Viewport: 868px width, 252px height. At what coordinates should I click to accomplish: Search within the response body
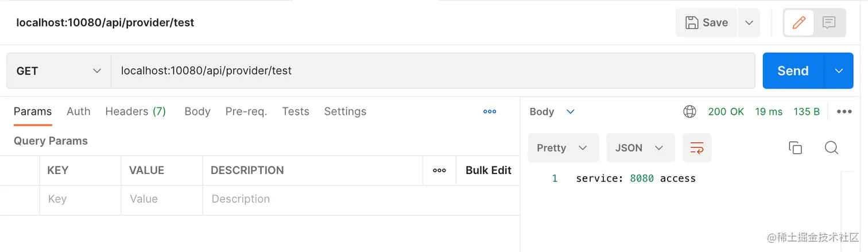[x=831, y=148]
